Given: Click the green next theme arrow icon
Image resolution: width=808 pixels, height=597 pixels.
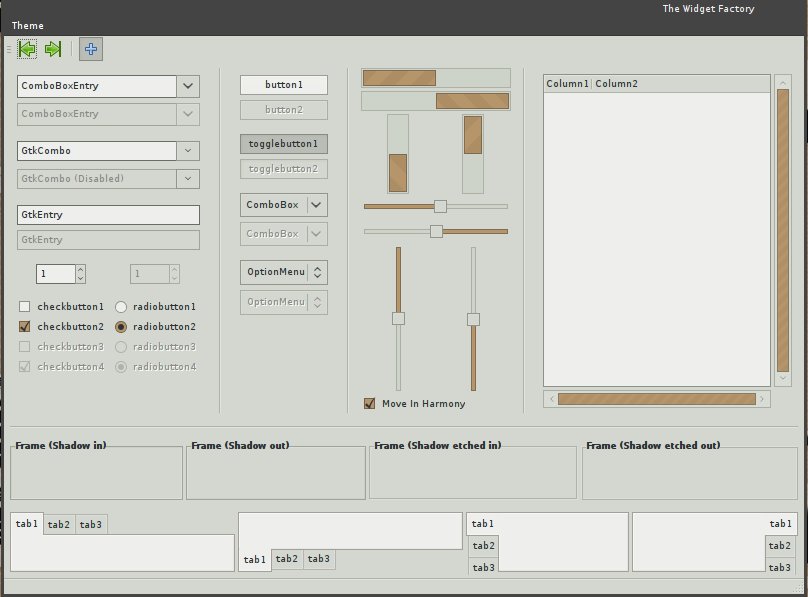Looking at the screenshot, I should click(x=53, y=49).
